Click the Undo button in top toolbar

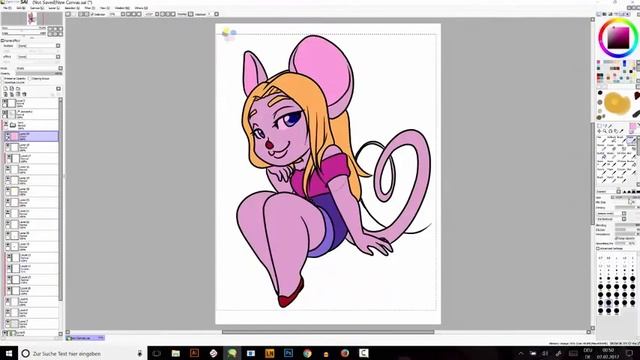coord(68,14)
